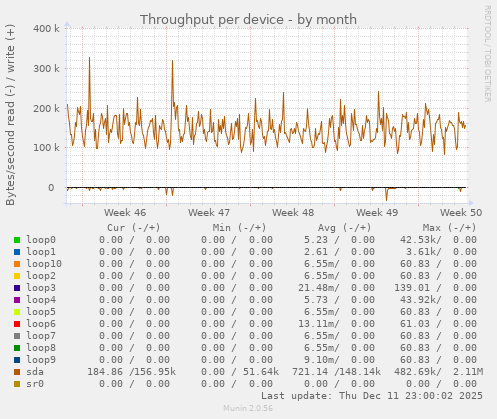
Task: Select the loop2 legend label
Action: 41,276
